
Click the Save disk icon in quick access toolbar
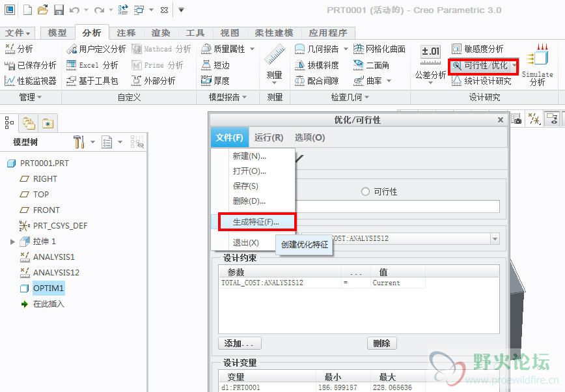59,10
